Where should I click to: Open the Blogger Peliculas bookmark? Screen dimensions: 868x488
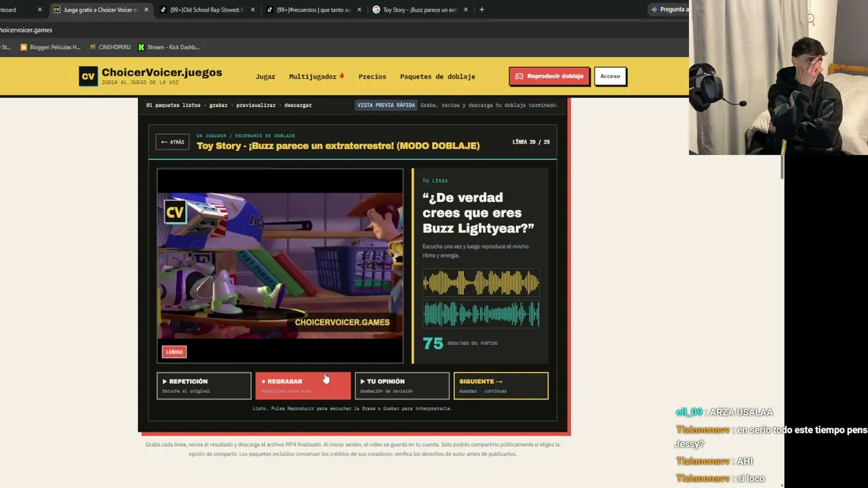[x=50, y=47]
